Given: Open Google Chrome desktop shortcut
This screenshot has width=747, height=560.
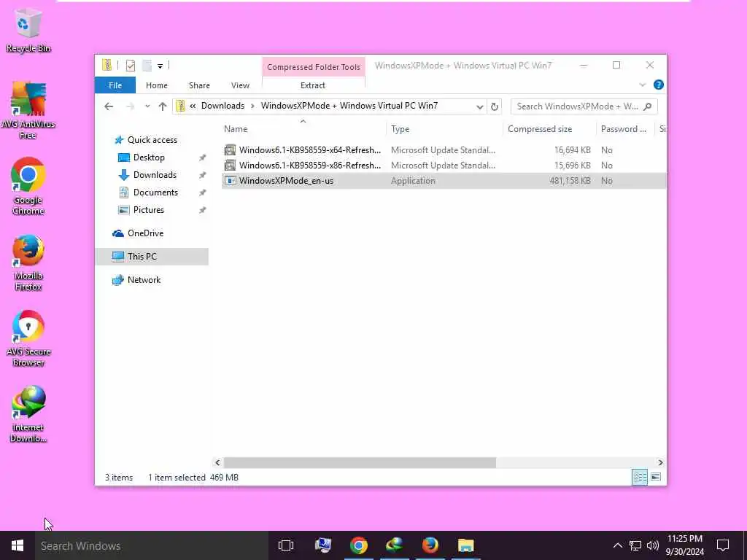Looking at the screenshot, I should [x=28, y=186].
